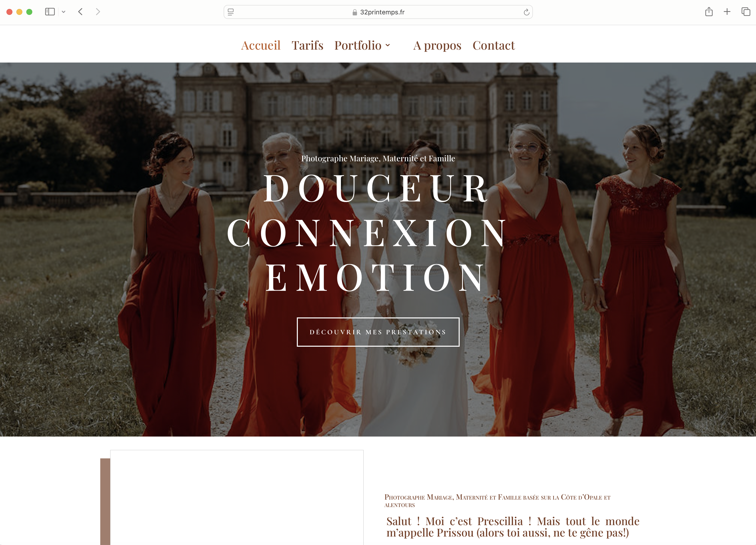Reload the page with the refresh icon

pyautogui.click(x=526, y=12)
